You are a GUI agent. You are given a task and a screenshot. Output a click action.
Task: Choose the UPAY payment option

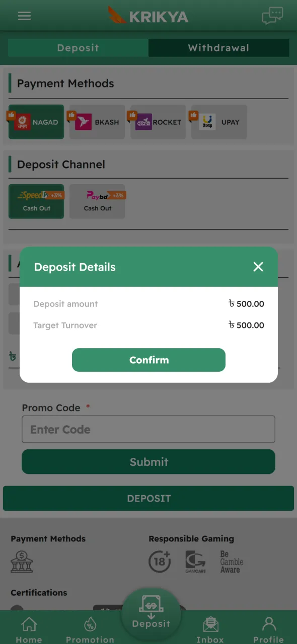pos(219,122)
